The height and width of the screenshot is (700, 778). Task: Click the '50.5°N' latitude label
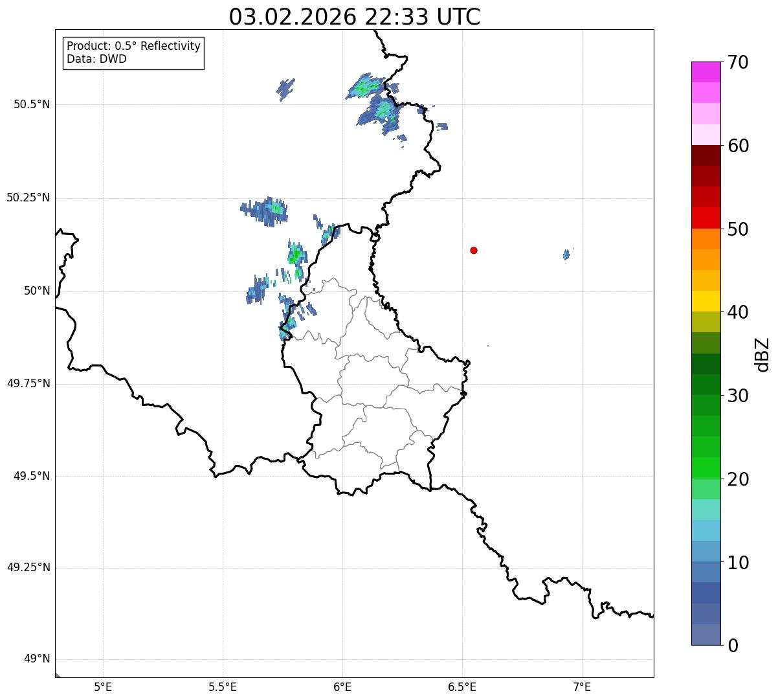(32, 104)
